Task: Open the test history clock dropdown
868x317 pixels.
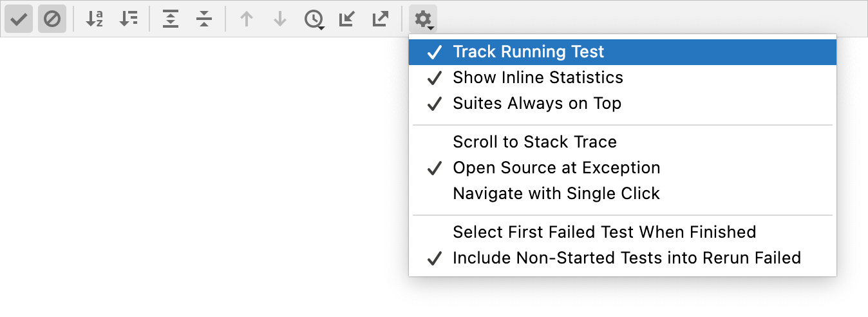Action: click(x=314, y=19)
